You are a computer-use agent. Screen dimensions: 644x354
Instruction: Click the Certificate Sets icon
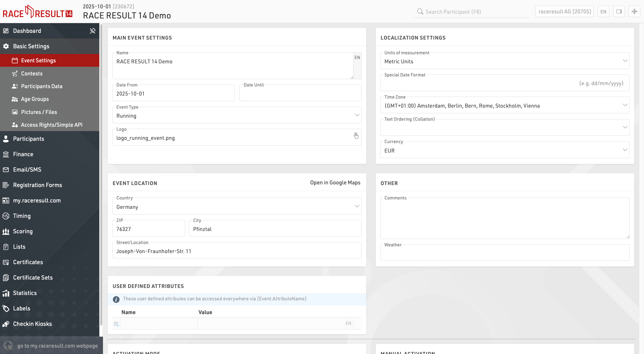click(x=6, y=278)
